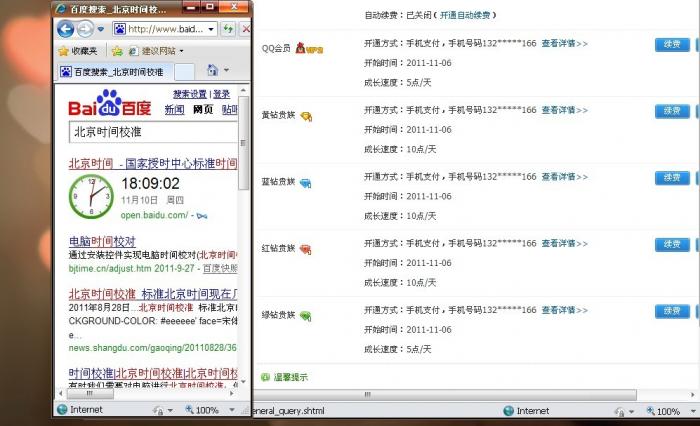Open 查看详情>> in the 黄钻贵族 row
Screen dimensions: 700x426
[564, 110]
